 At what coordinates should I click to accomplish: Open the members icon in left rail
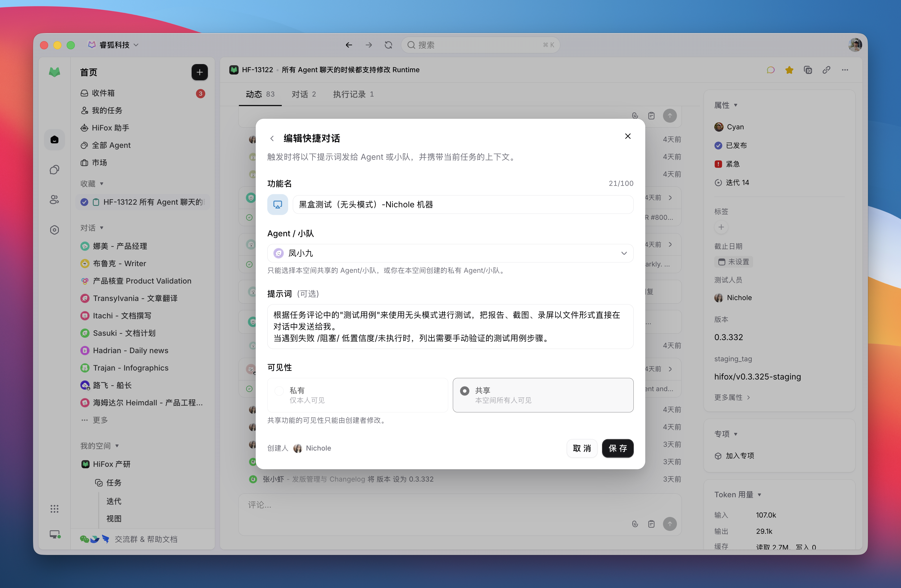tap(55, 199)
